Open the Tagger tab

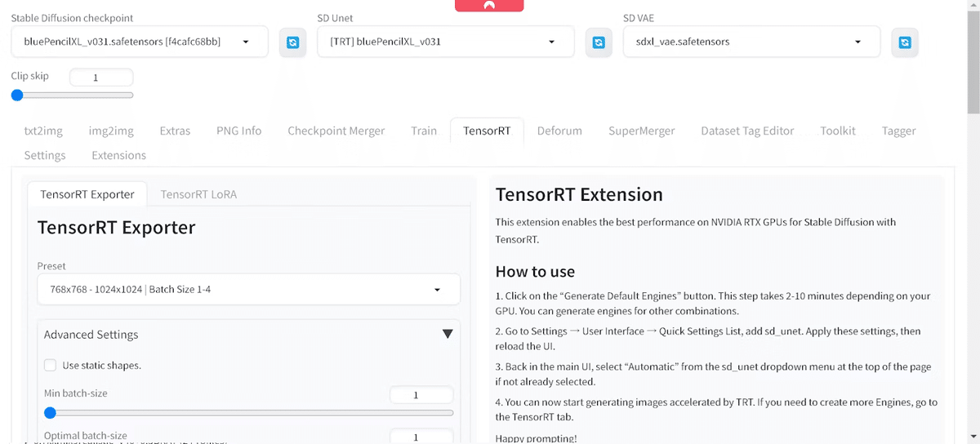pos(898,131)
